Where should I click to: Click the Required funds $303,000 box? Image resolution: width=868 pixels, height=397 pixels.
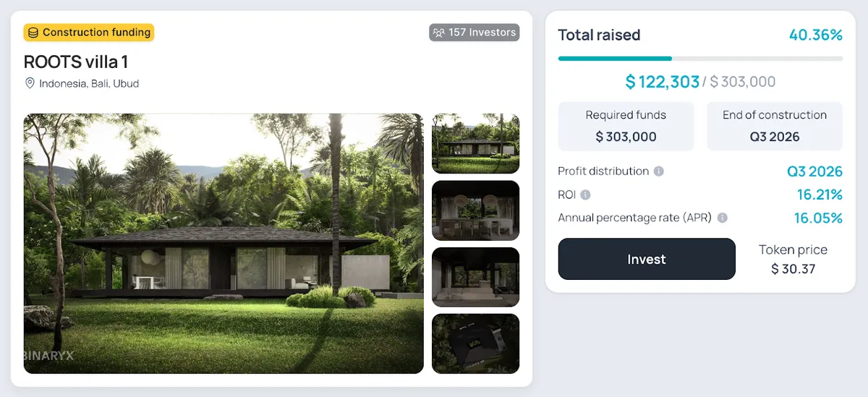pyautogui.click(x=626, y=127)
